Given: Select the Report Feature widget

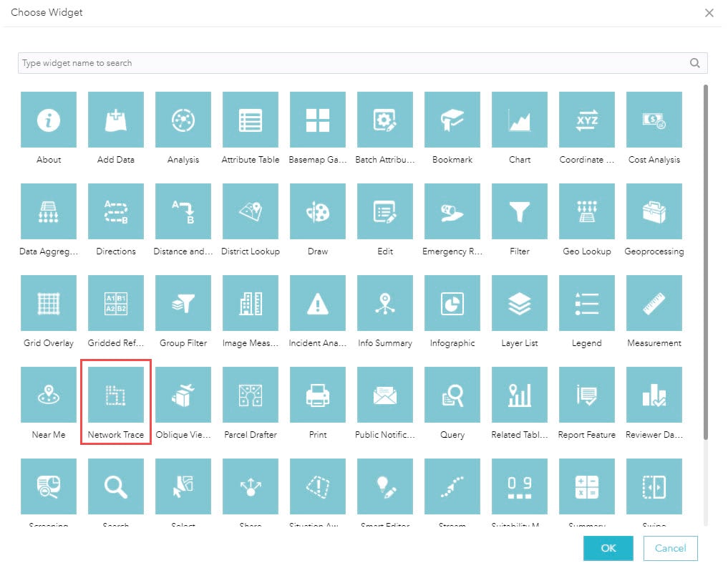Looking at the screenshot, I should [x=587, y=395].
